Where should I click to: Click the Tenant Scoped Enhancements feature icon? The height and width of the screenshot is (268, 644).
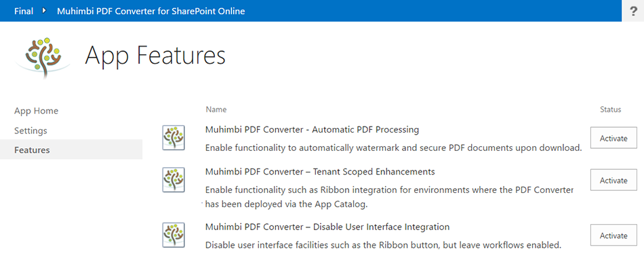coord(174,180)
